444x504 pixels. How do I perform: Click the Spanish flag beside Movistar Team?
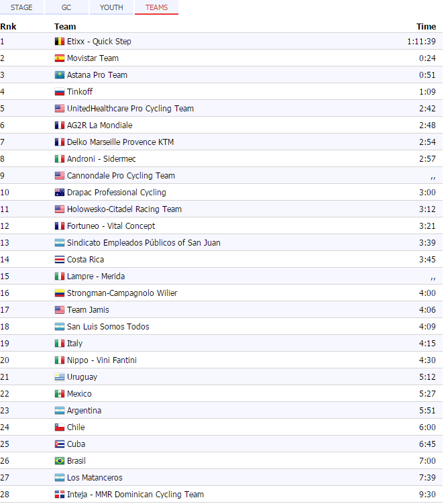coord(60,58)
